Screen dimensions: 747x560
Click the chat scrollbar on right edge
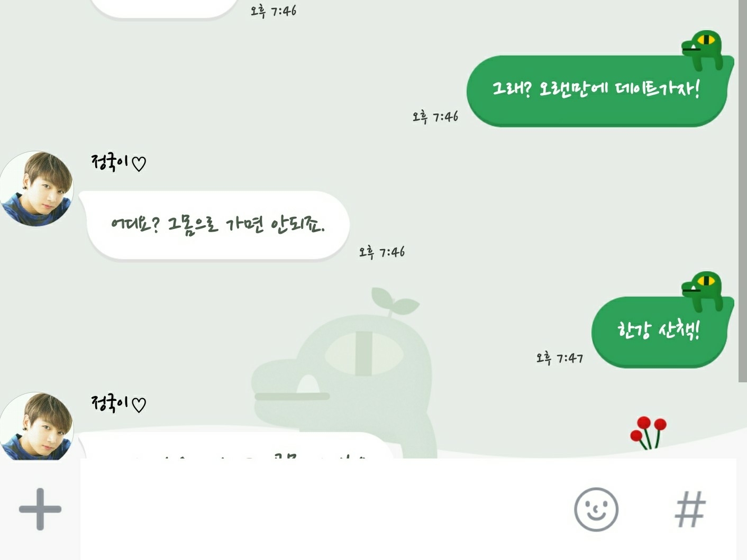point(743,190)
